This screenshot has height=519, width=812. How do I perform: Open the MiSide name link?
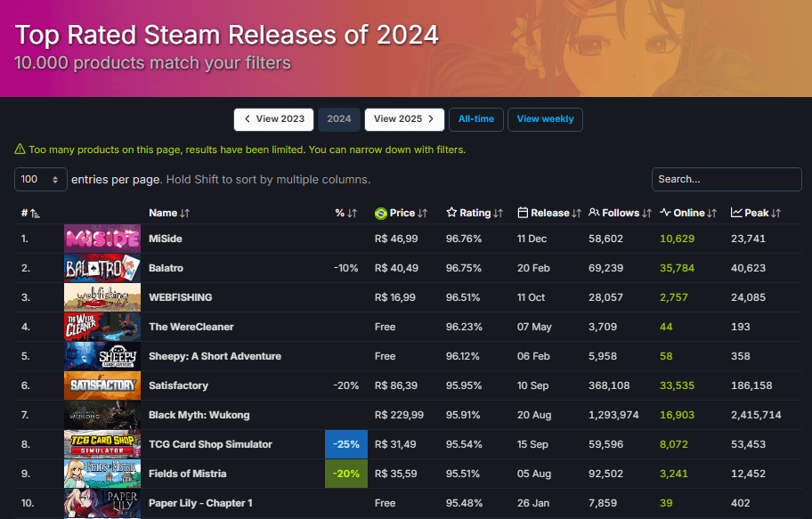[x=166, y=239]
